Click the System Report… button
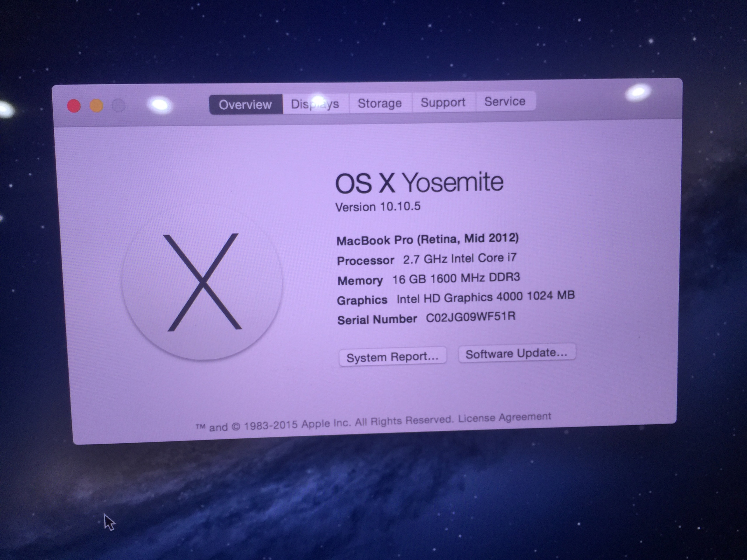747x560 pixels. [392, 357]
